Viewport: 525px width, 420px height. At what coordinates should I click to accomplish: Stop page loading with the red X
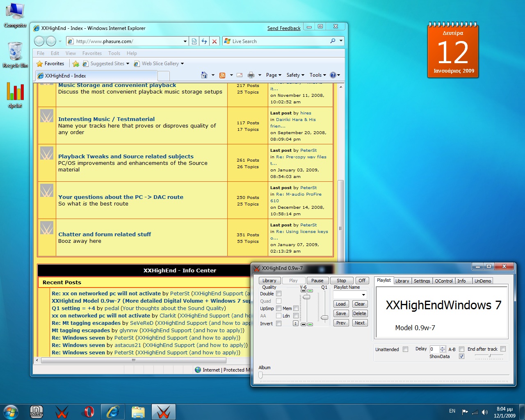click(214, 41)
